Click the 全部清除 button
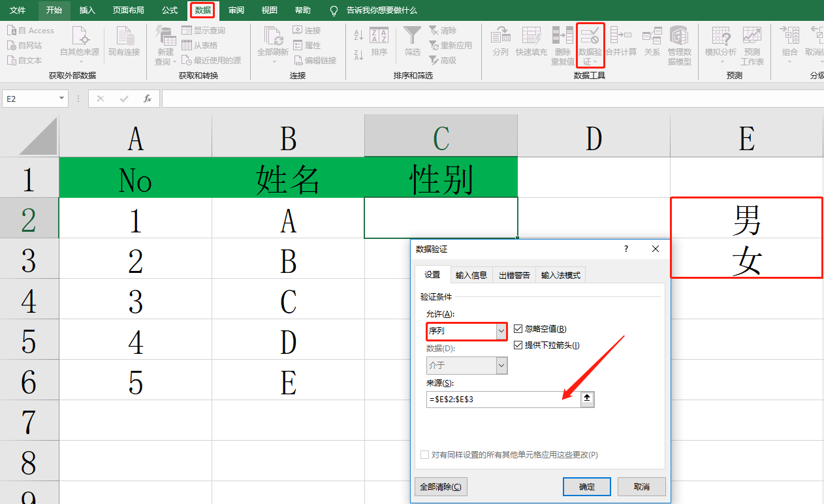The image size is (824, 504). click(x=441, y=487)
